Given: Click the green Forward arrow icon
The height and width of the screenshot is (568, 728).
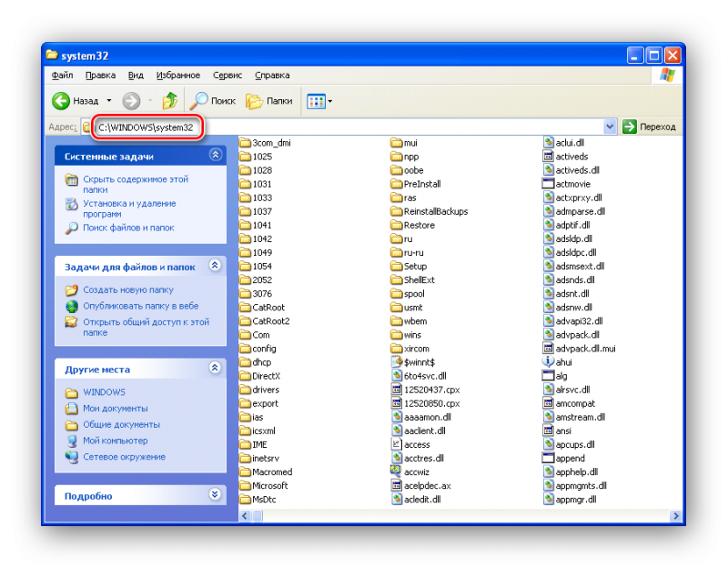Looking at the screenshot, I should (x=131, y=101).
